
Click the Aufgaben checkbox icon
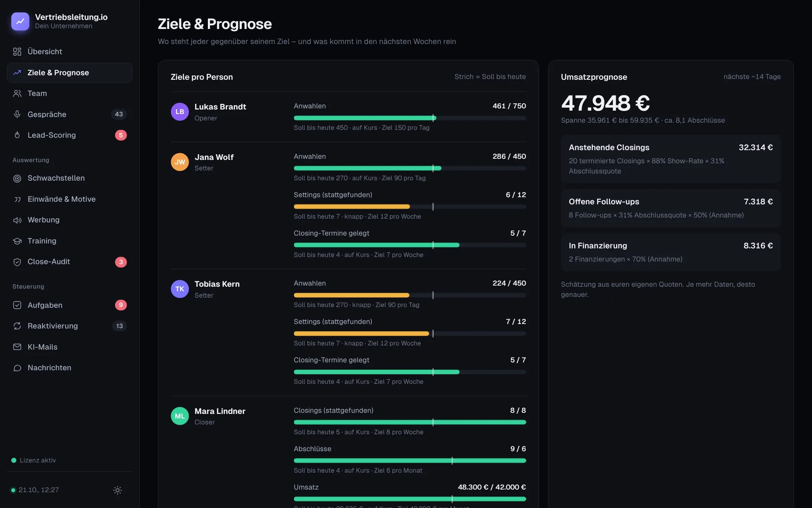pyautogui.click(x=17, y=305)
